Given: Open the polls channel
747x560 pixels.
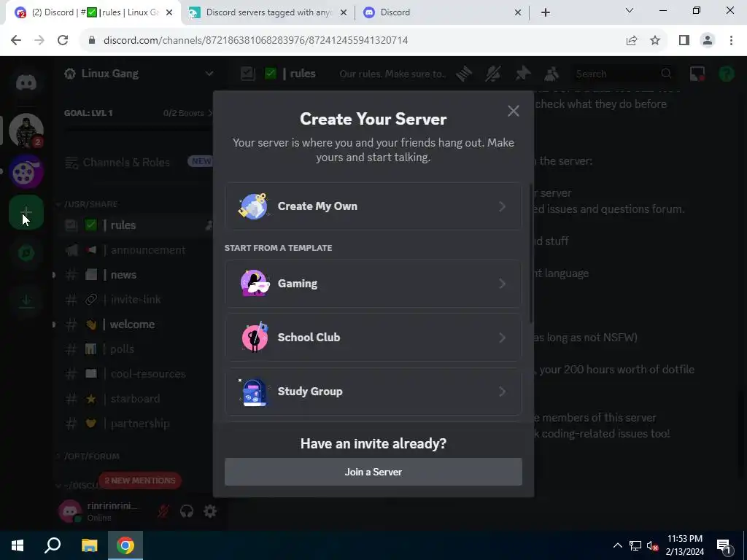Looking at the screenshot, I should [x=136, y=349].
